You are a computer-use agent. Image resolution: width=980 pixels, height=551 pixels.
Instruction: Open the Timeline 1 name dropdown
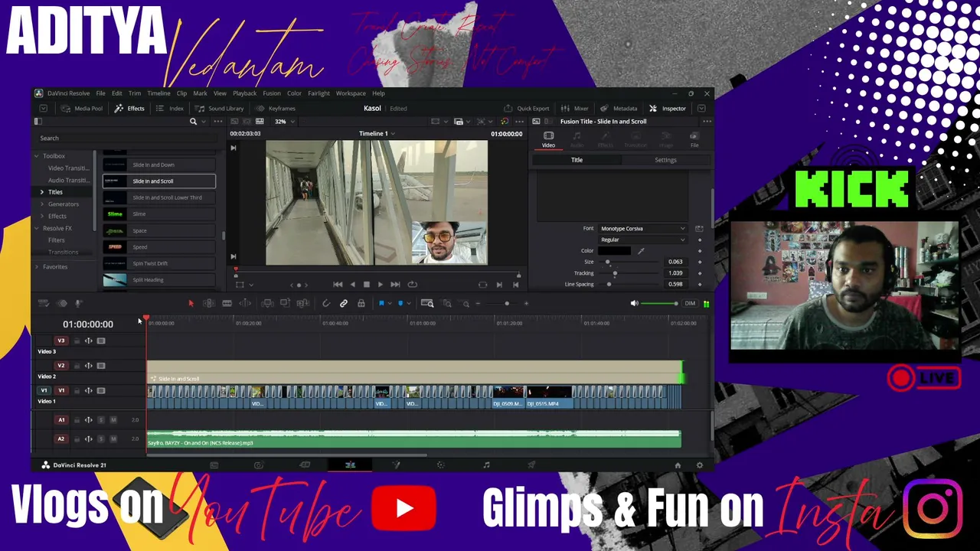pos(377,134)
